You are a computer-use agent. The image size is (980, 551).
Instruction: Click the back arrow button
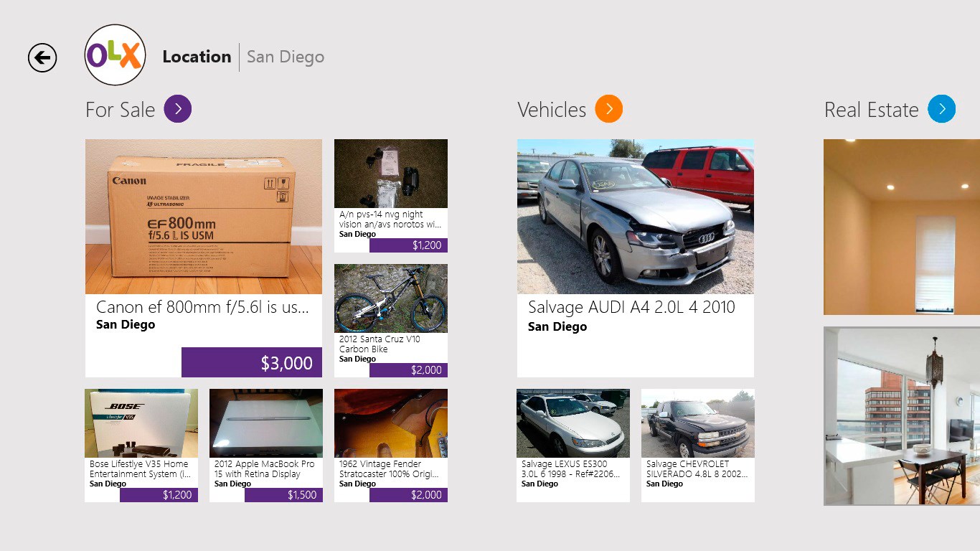click(42, 57)
